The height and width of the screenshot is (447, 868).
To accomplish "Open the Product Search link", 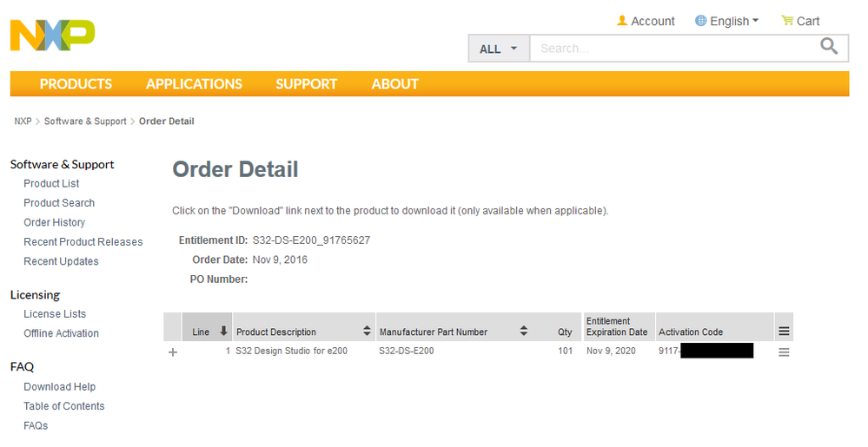I will pos(59,203).
